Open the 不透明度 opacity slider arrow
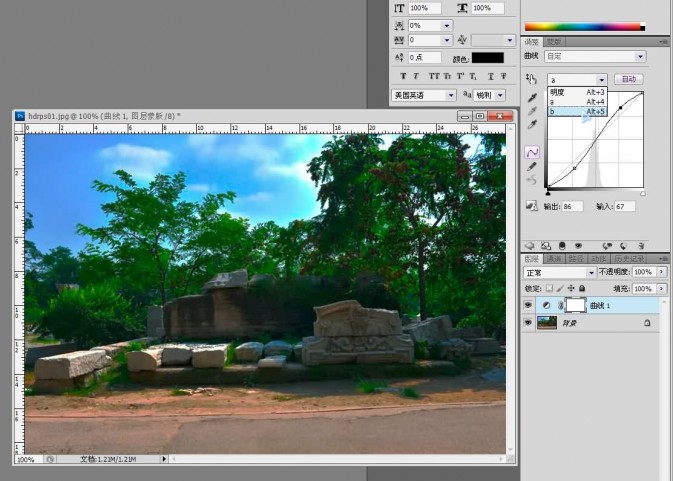 (x=661, y=272)
